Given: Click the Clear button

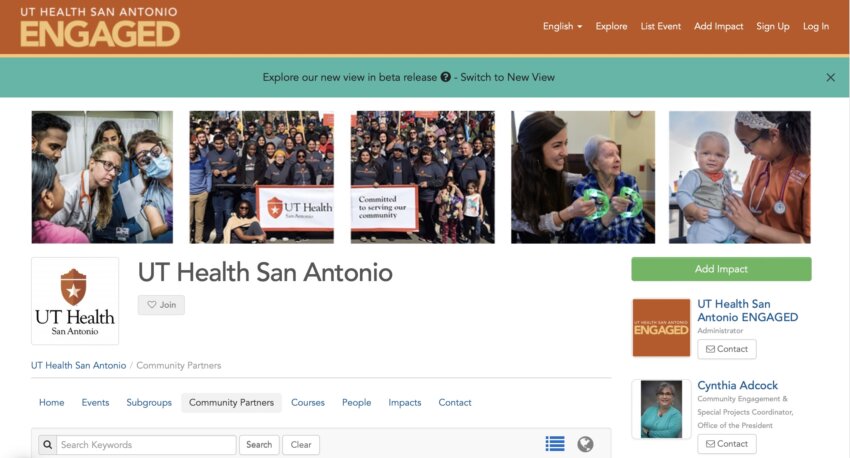Looking at the screenshot, I should 301,445.
